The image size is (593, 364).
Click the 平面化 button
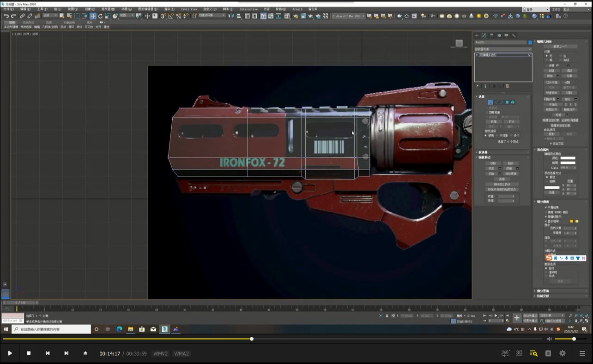tap(553, 104)
